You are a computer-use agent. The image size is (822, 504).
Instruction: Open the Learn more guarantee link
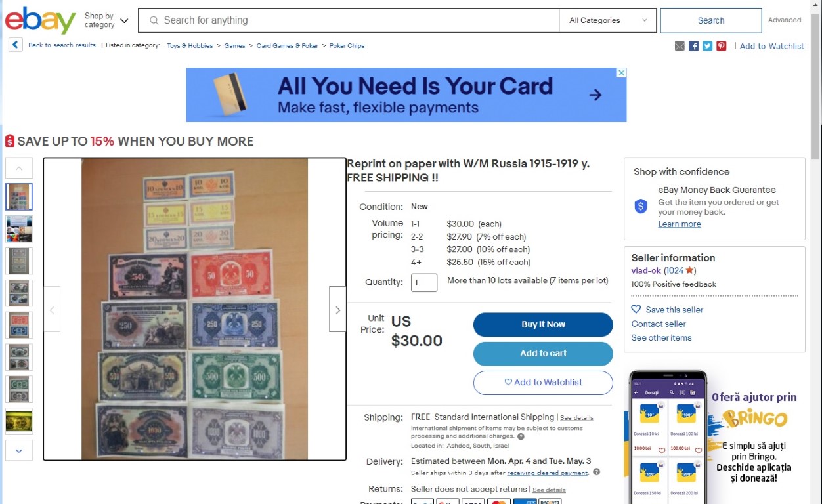[680, 224]
